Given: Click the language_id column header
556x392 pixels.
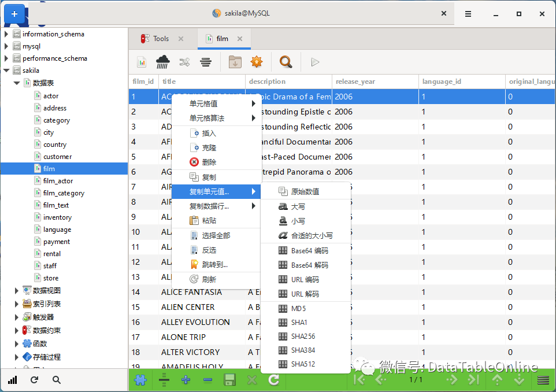Looking at the screenshot, I should (x=462, y=82).
